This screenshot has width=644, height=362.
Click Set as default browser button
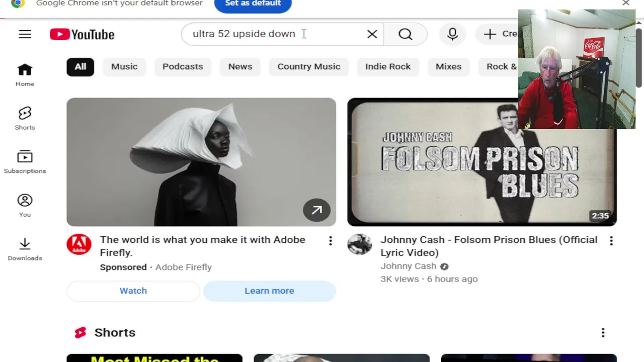coord(253,4)
